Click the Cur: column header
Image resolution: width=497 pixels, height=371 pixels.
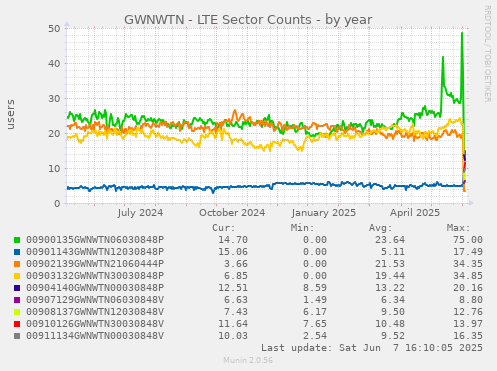pyautogui.click(x=224, y=228)
